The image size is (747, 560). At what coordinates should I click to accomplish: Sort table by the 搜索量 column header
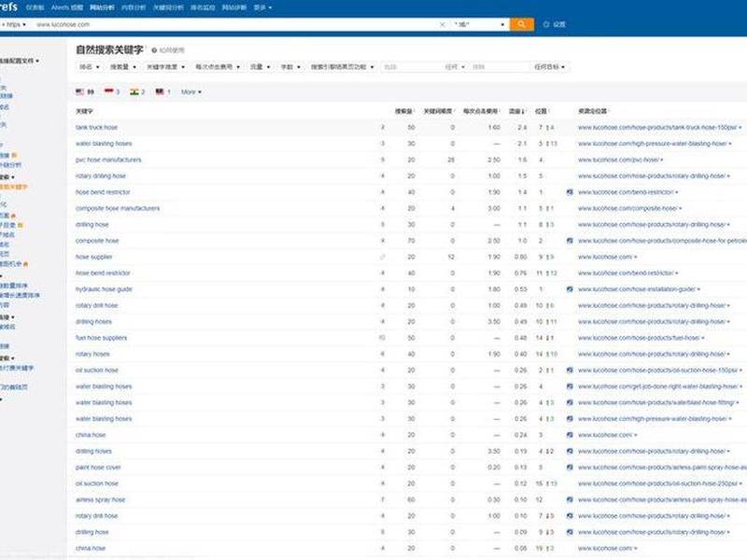coord(404,111)
